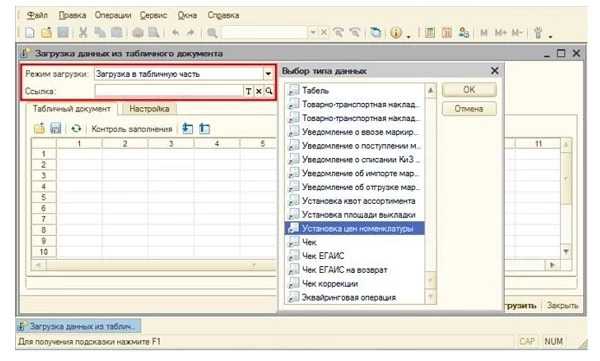
Task: Click the Copy icon in main toolbar
Action: tap(99, 33)
